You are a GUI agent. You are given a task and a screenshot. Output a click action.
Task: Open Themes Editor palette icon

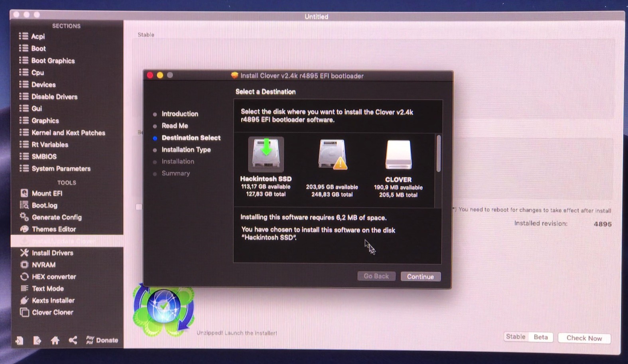pos(24,229)
